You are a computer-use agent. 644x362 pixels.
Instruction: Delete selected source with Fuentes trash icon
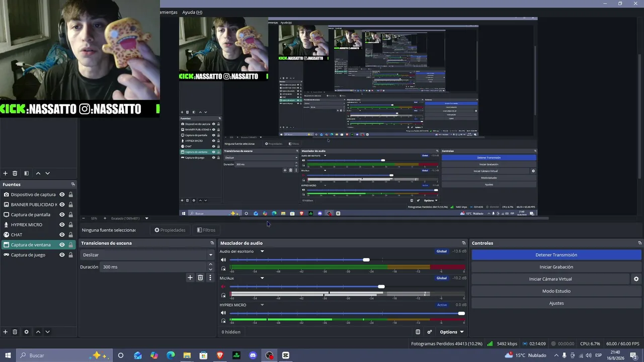click(15, 332)
